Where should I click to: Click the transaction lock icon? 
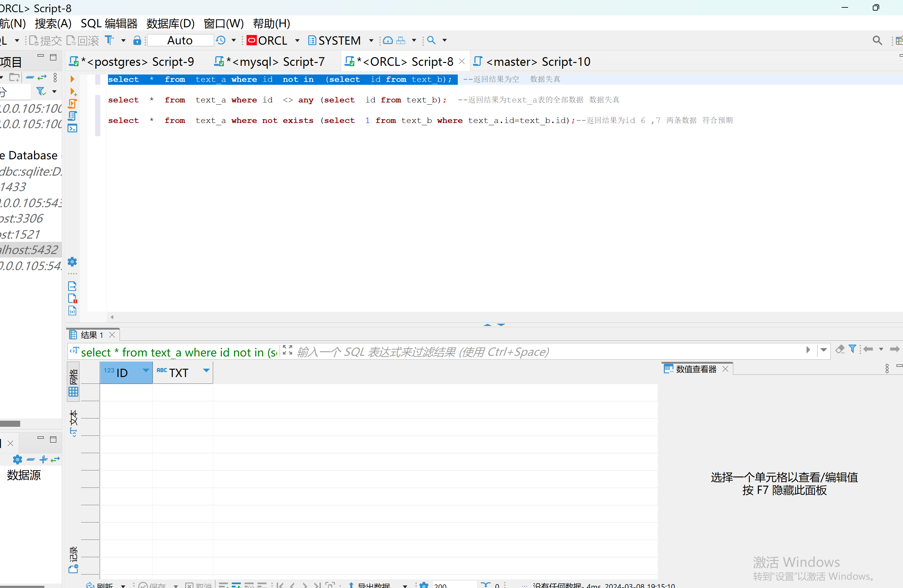tap(137, 40)
